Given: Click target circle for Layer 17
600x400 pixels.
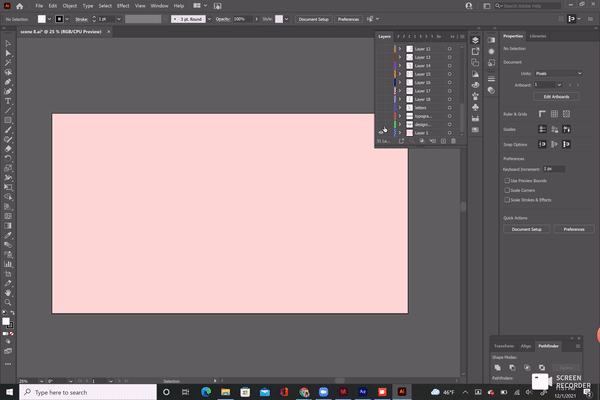Looking at the screenshot, I should (450, 91).
